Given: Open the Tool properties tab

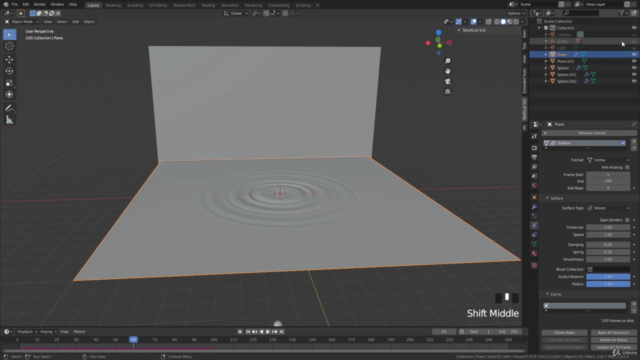Looking at the screenshot, I should (534, 136).
